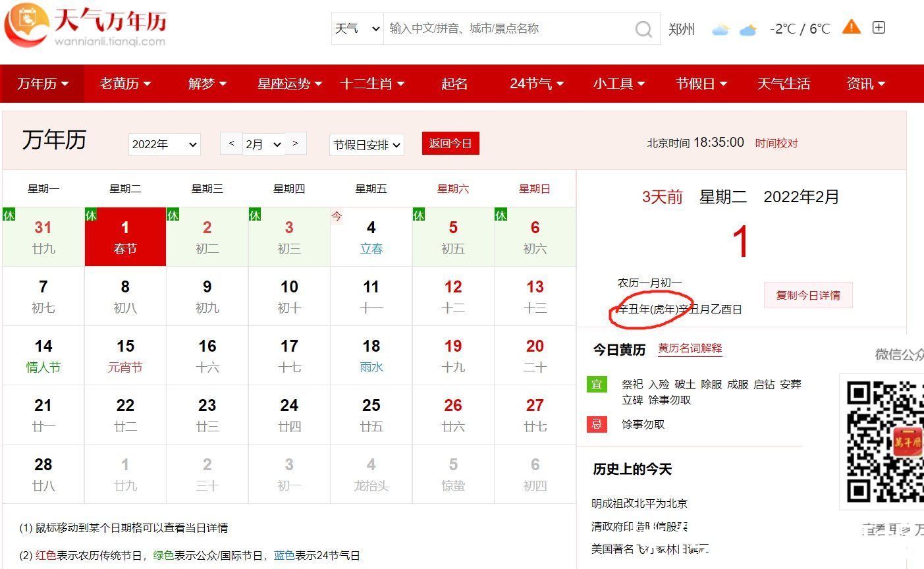
Task: Open the 黄历名词解释 link
Action: (690, 348)
